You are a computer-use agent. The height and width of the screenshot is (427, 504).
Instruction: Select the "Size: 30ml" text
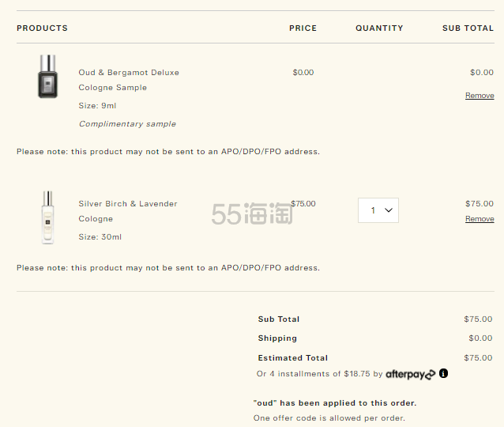100,237
